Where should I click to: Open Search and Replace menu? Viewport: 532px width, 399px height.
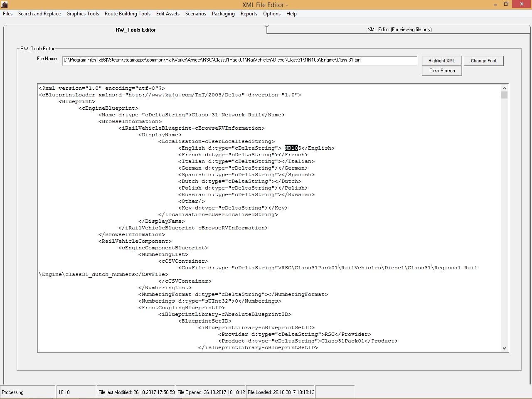click(39, 14)
